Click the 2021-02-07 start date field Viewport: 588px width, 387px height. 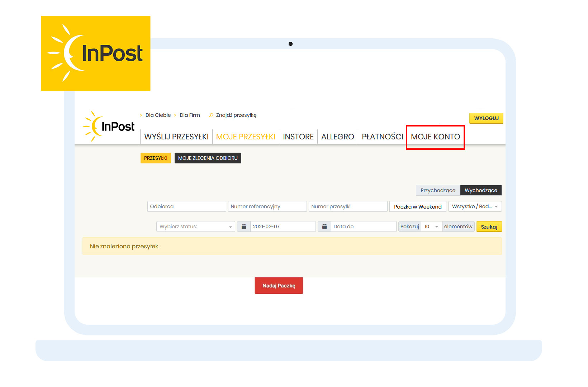point(283,226)
